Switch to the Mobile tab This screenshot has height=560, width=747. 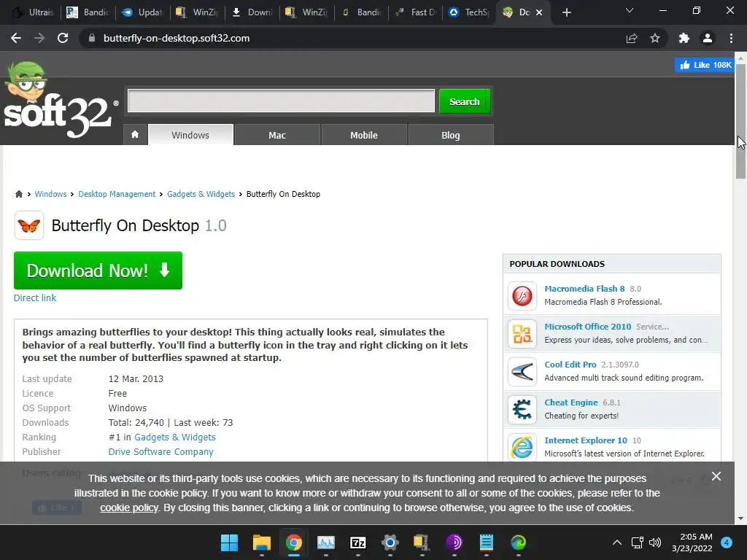[364, 135]
